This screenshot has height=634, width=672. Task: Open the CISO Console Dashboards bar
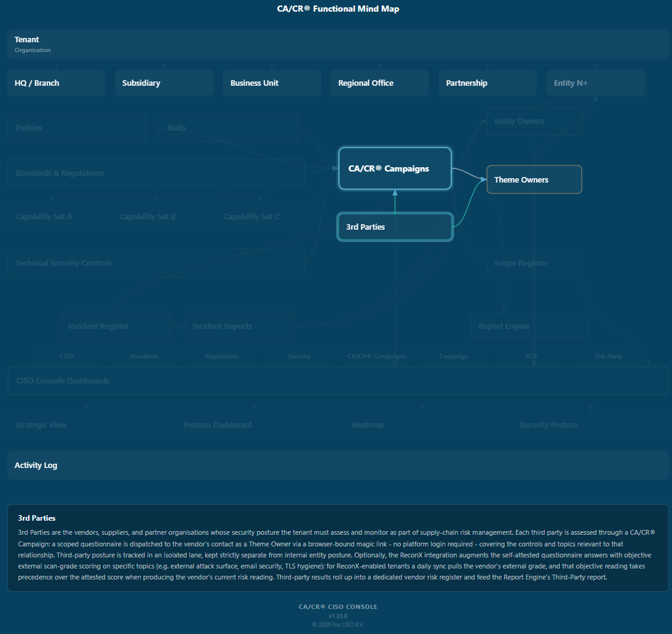(x=338, y=380)
